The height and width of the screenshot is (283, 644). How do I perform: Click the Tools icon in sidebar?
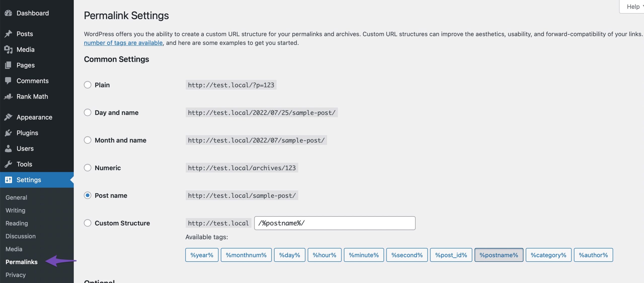coord(8,164)
